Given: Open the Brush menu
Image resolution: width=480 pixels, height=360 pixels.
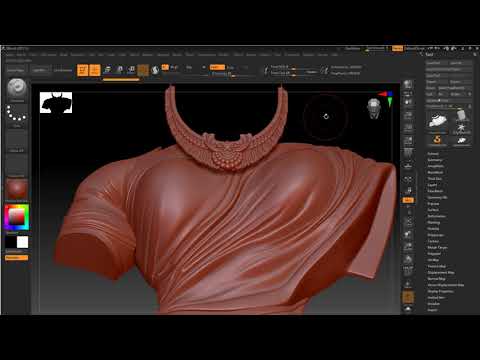Looking at the screenshot, I should (21, 54).
